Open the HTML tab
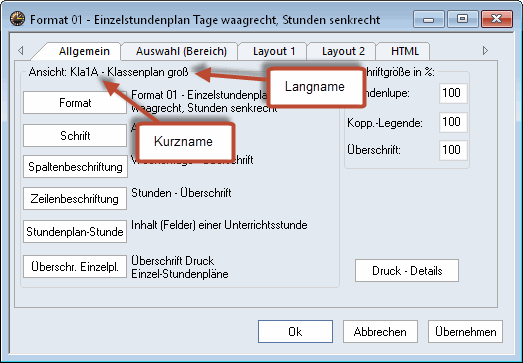Screen dimensions: 523x363 point(404,51)
